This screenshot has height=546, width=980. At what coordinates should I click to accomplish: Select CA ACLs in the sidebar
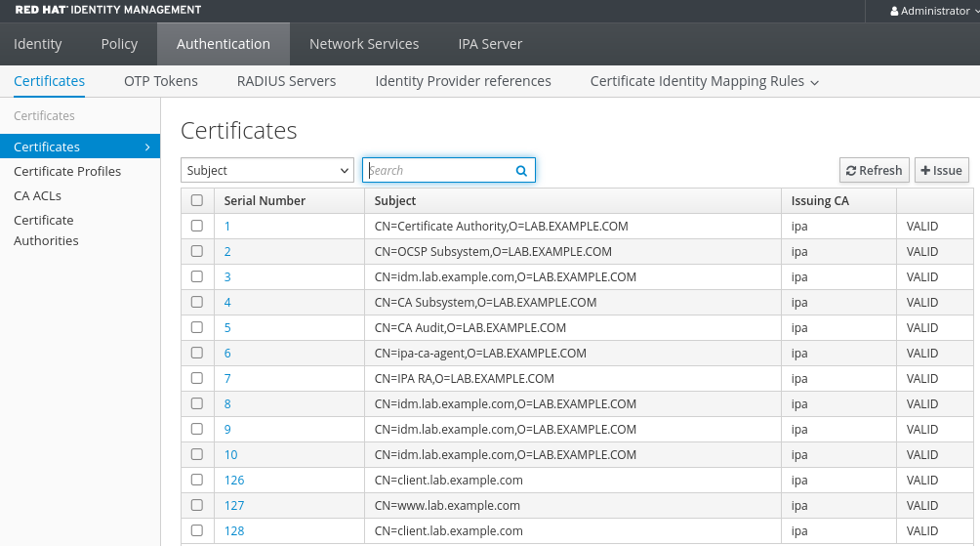pyautogui.click(x=37, y=195)
